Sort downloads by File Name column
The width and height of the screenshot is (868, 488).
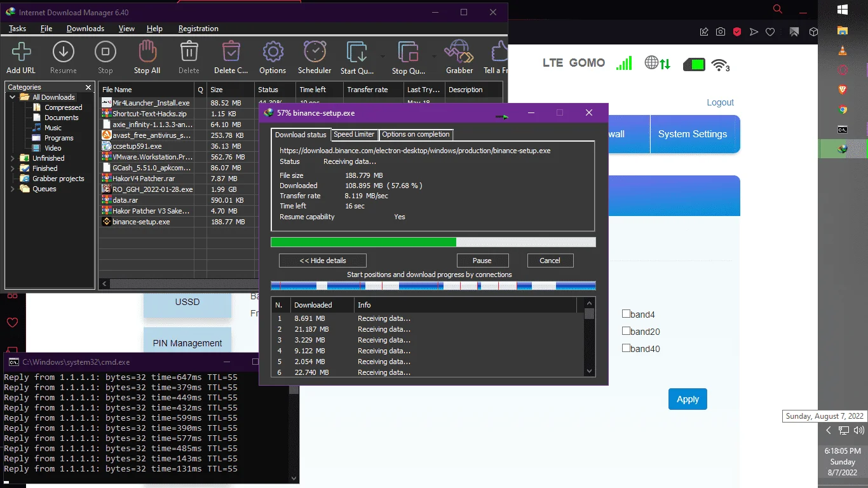tap(146, 90)
